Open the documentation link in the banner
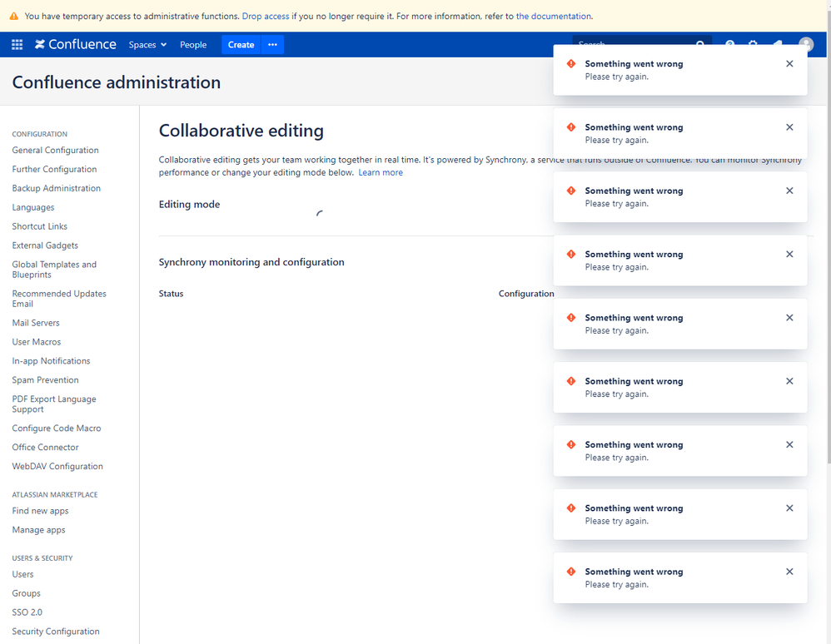The image size is (831, 644). [x=553, y=17]
